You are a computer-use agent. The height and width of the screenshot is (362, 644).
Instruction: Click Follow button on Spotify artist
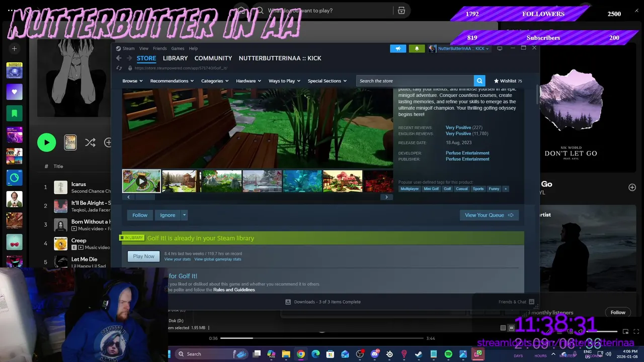618,312
